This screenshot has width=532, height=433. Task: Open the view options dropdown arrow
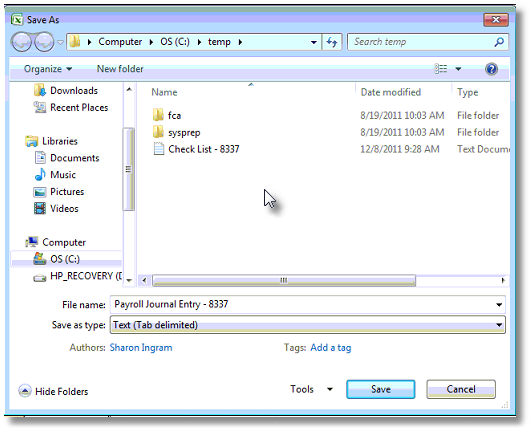click(x=458, y=69)
